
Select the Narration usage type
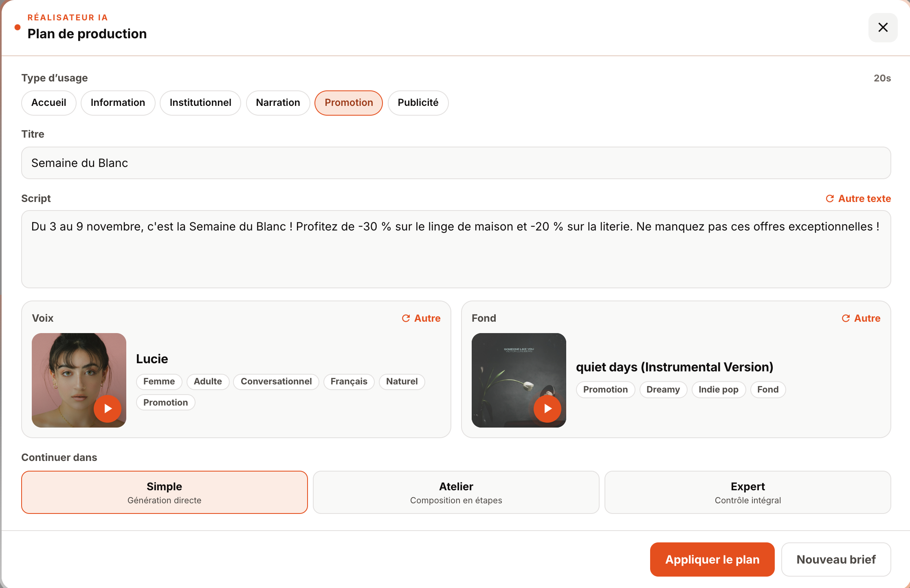coord(278,103)
